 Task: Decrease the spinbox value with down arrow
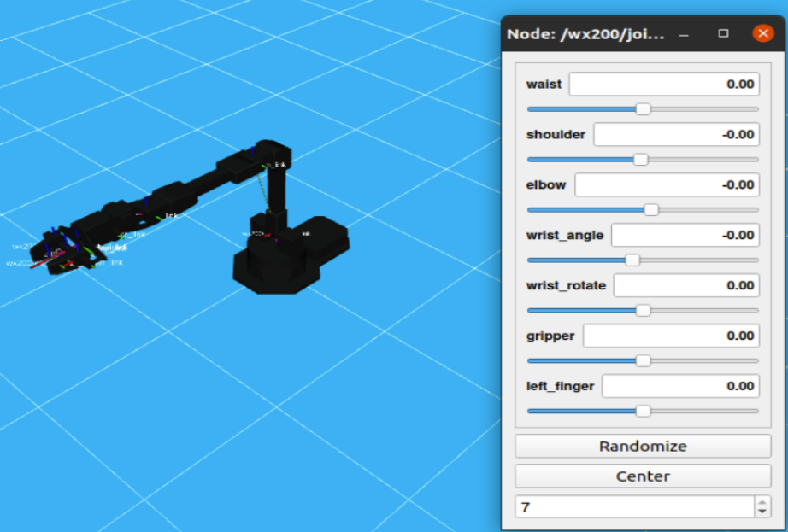762,512
